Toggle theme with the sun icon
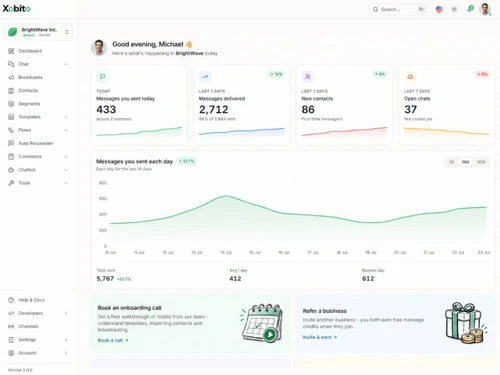500x375 pixels. tap(454, 9)
